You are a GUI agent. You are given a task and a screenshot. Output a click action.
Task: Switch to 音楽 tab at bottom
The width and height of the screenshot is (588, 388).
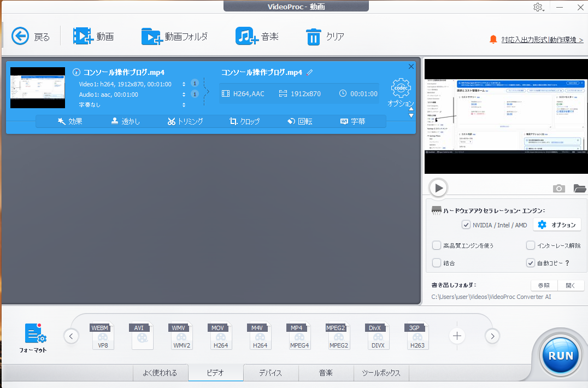point(326,373)
